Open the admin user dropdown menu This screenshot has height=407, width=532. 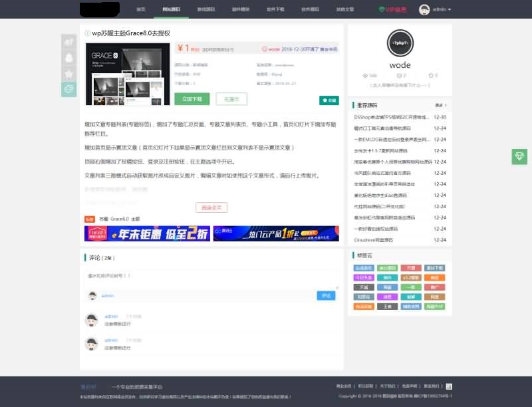[x=442, y=9]
